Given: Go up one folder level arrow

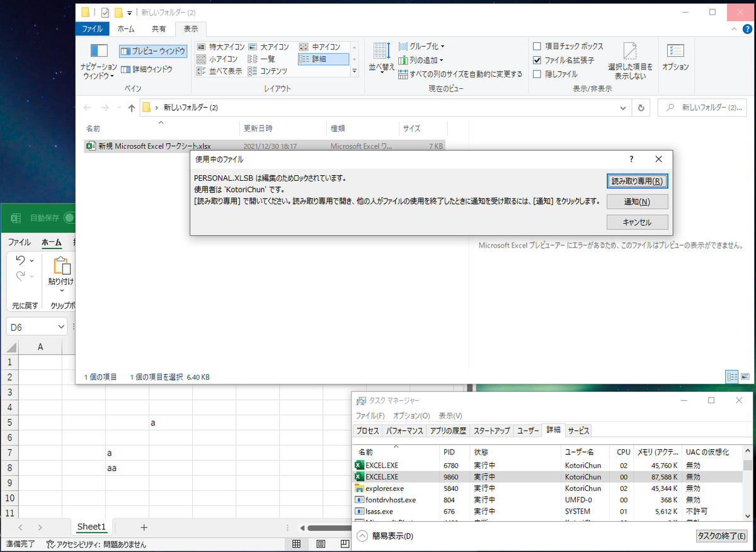Looking at the screenshot, I should coord(132,108).
